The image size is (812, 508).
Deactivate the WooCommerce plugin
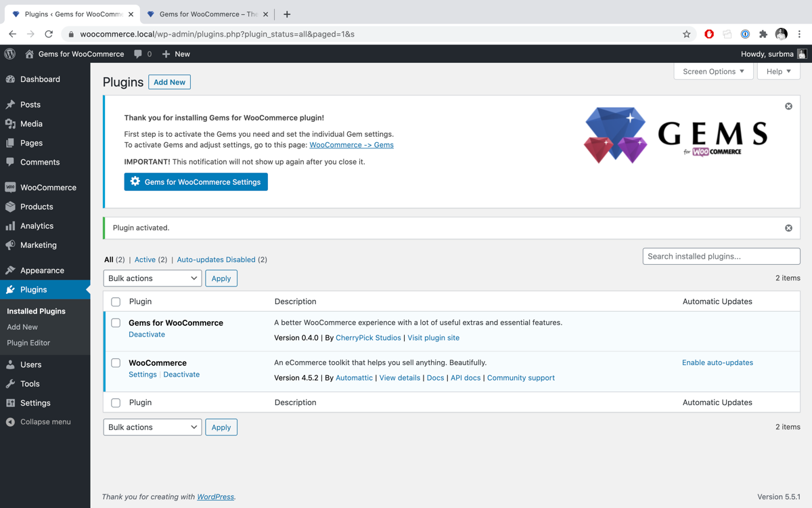pos(181,374)
